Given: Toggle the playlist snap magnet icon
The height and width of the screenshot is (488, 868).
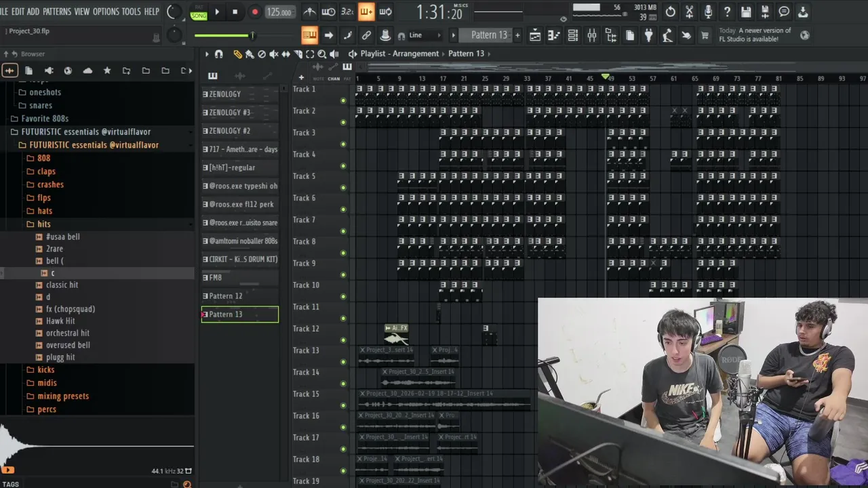Looking at the screenshot, I should [x=218, y=54].
